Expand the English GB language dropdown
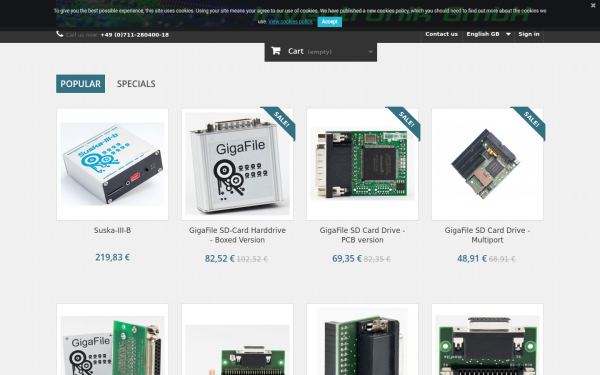The height and width of the screenshot is (375, 600). point(488,34)
